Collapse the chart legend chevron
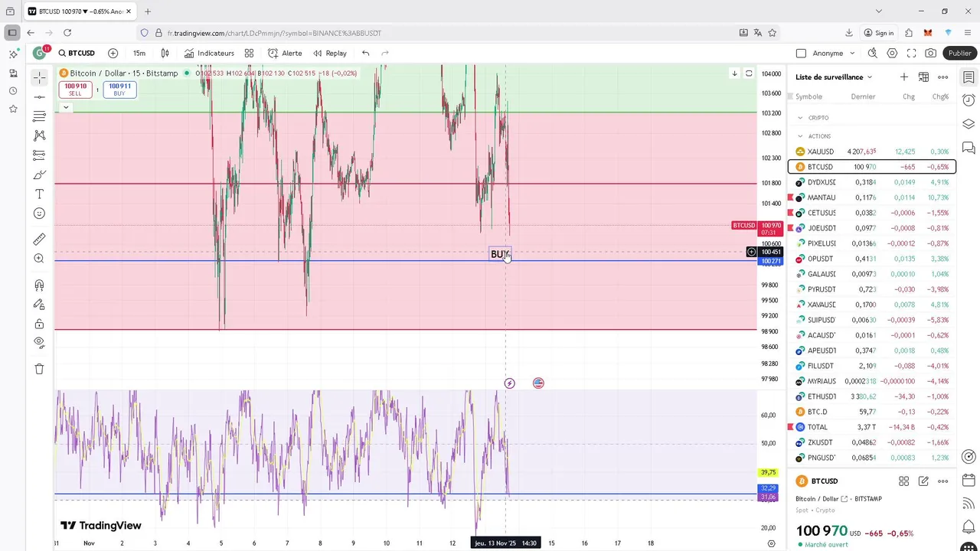Viewport: 980px width, 551px height. [x=66, y=107]
